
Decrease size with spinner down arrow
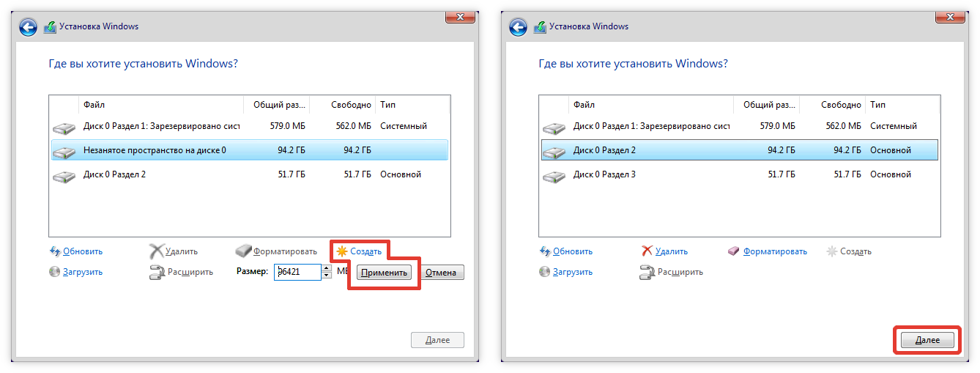[x=326, y=276]
